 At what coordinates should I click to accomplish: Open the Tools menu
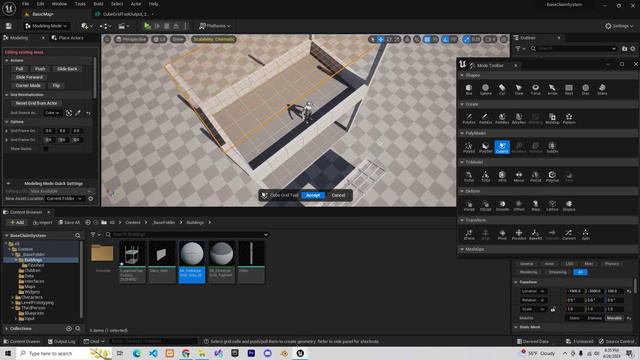tap(80, 4)
